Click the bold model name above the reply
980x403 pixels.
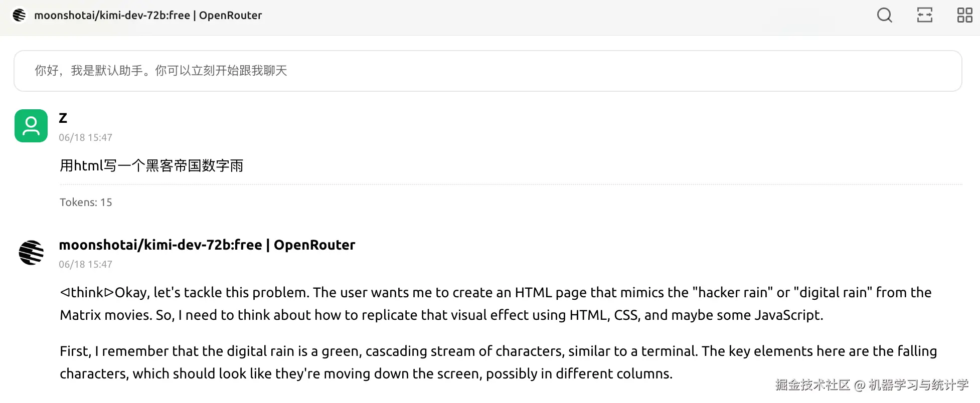[x=207, y=245]
